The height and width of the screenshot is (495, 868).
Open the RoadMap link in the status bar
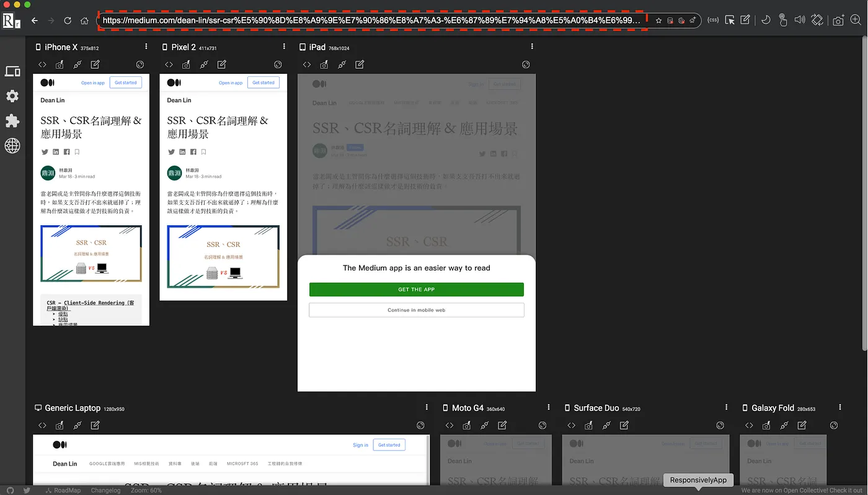point(63,490)
